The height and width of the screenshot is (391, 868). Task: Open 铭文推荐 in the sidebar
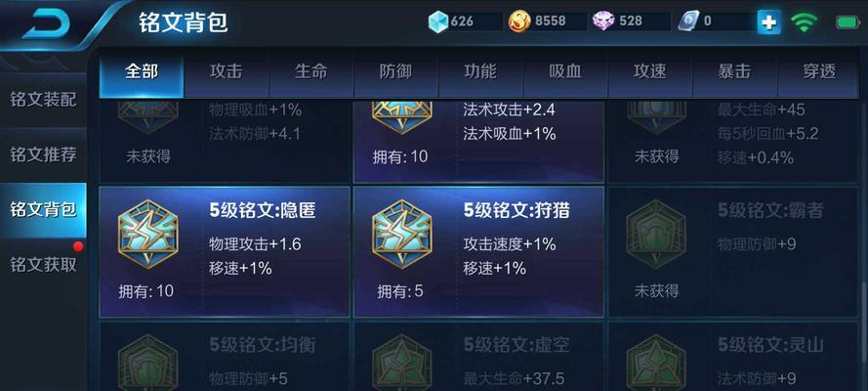click(x=43, y=155)
